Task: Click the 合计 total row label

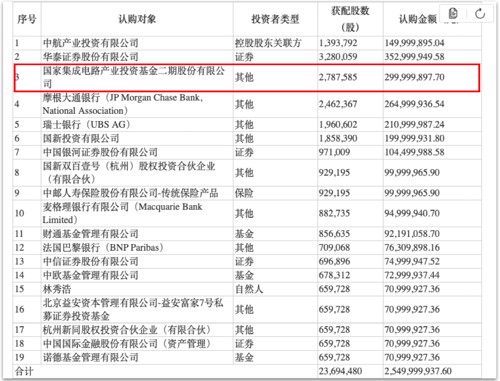Action: [24, 371]
